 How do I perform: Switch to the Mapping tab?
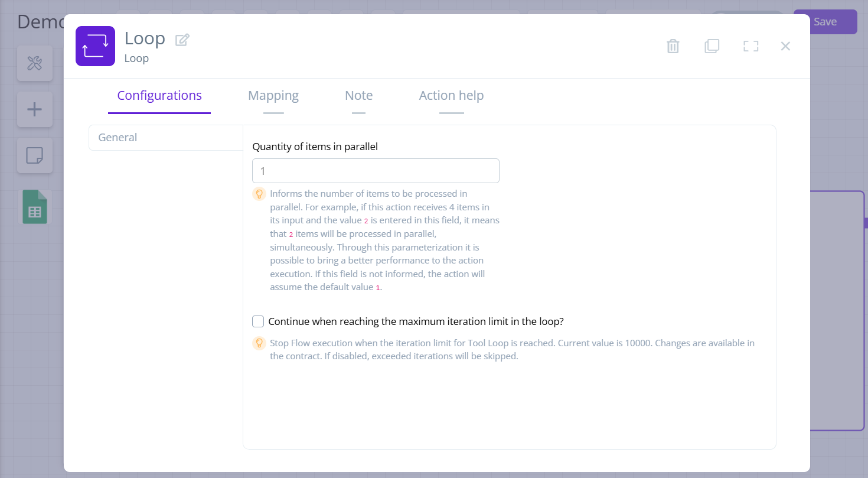[273, 95]
